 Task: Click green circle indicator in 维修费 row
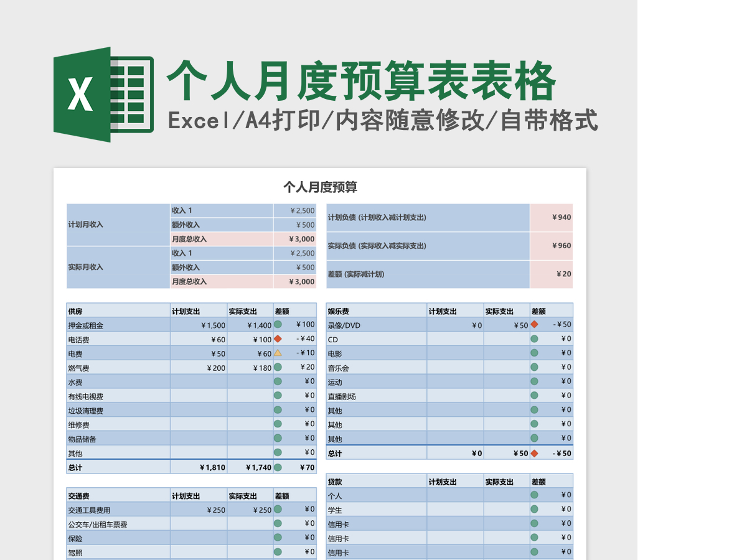pyautogui.click(x=278, y=424)
